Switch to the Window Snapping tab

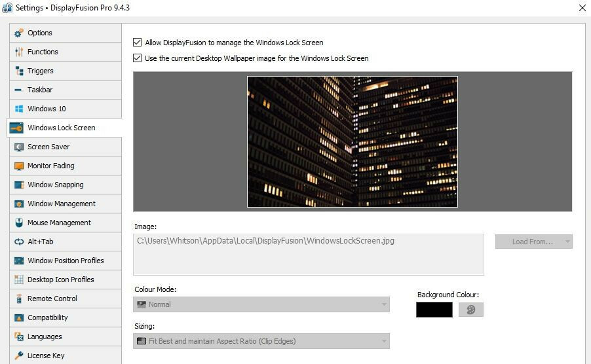[x=55, y=185]
